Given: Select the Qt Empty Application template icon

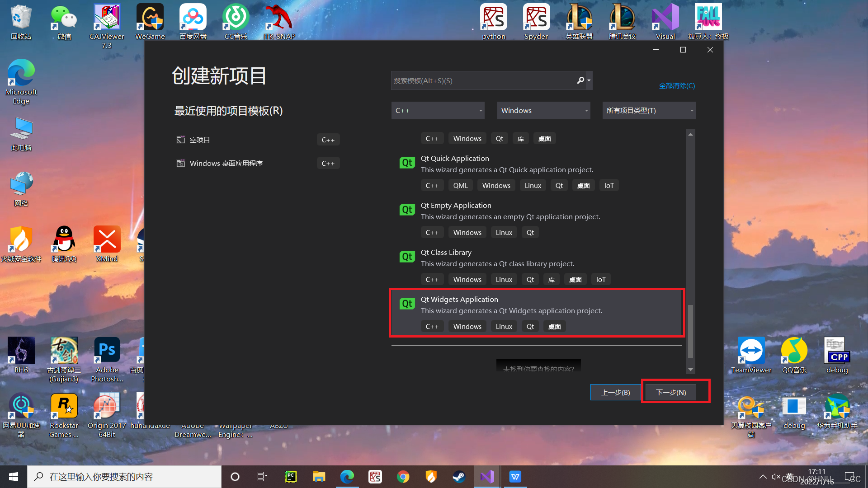Looking at the screenshot, I should click(x=407, y=210).
